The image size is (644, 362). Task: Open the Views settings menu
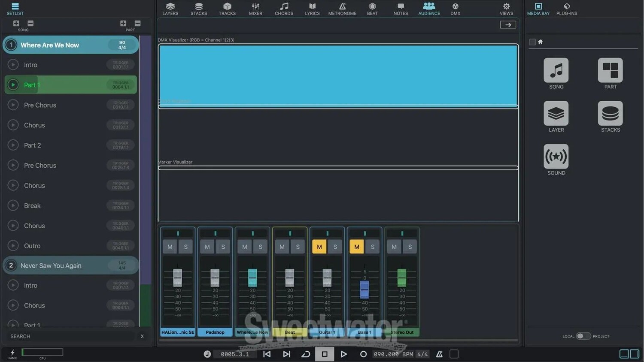[x=506, y=9]
